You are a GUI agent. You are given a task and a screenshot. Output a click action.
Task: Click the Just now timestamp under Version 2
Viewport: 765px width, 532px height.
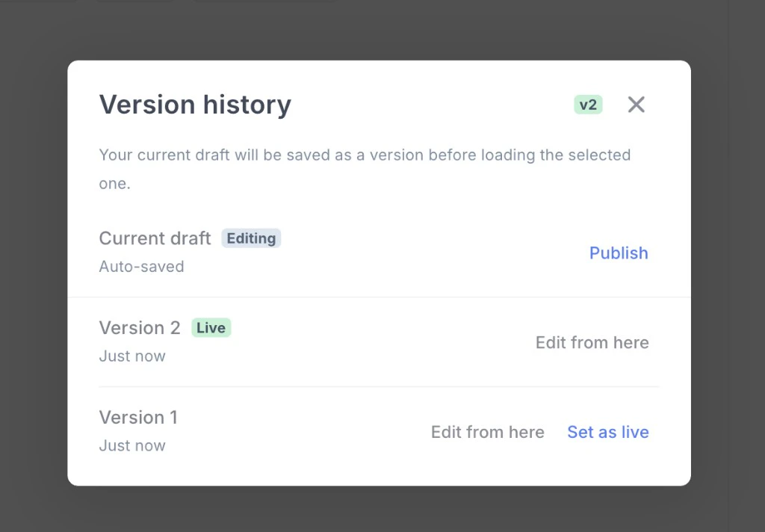(132, 356)
